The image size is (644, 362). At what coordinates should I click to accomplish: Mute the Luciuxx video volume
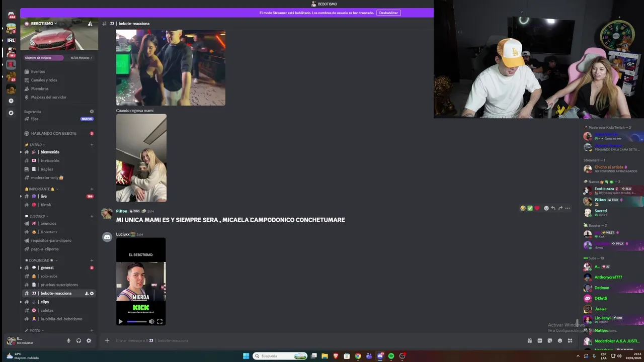(x=151, y=321)
